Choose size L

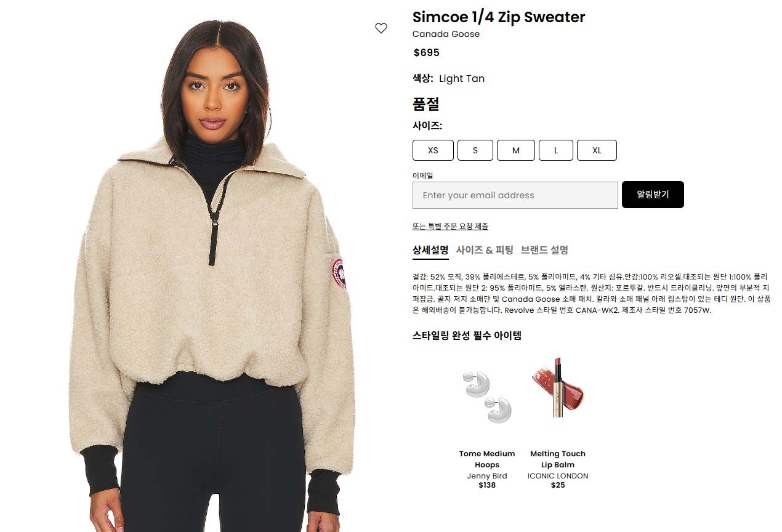556,150
